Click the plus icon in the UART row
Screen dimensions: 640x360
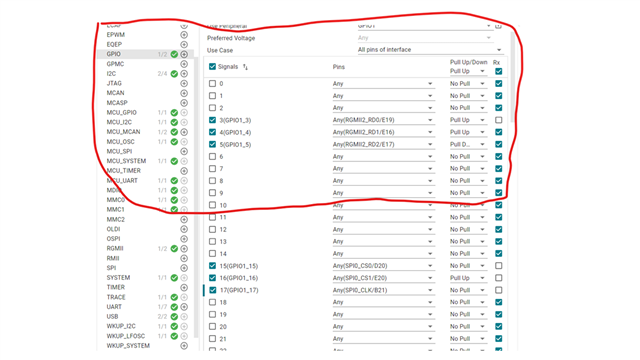coord(184,307)
